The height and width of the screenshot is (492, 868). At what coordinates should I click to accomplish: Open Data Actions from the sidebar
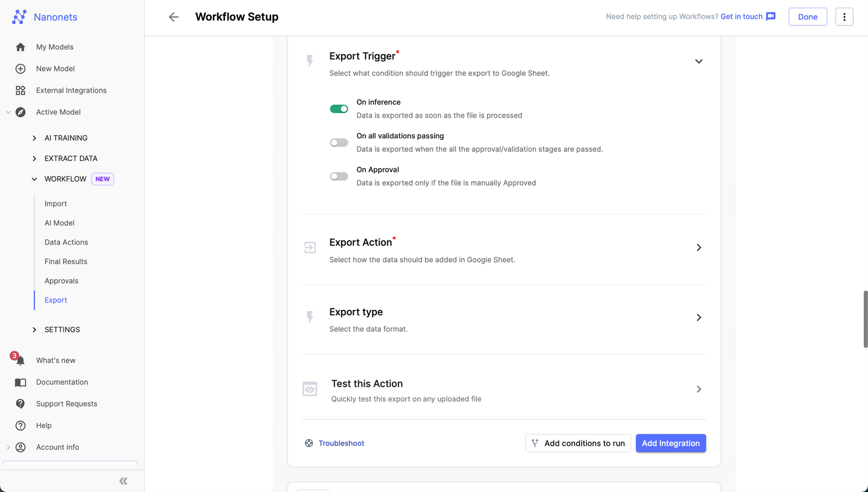click(66, 242)
